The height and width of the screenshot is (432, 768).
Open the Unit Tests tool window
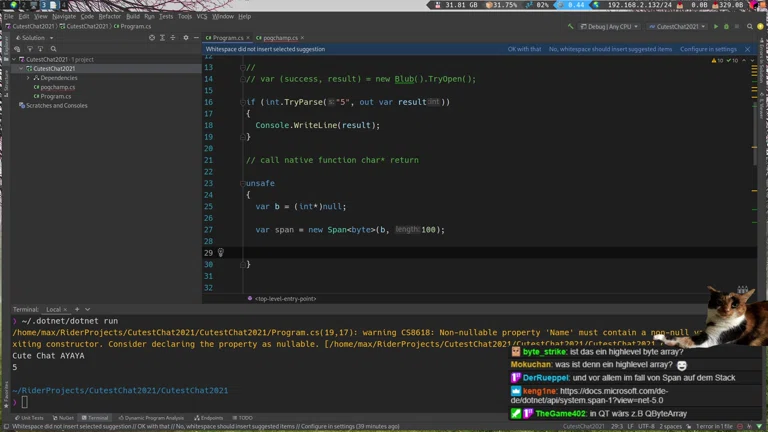[29, 418]
